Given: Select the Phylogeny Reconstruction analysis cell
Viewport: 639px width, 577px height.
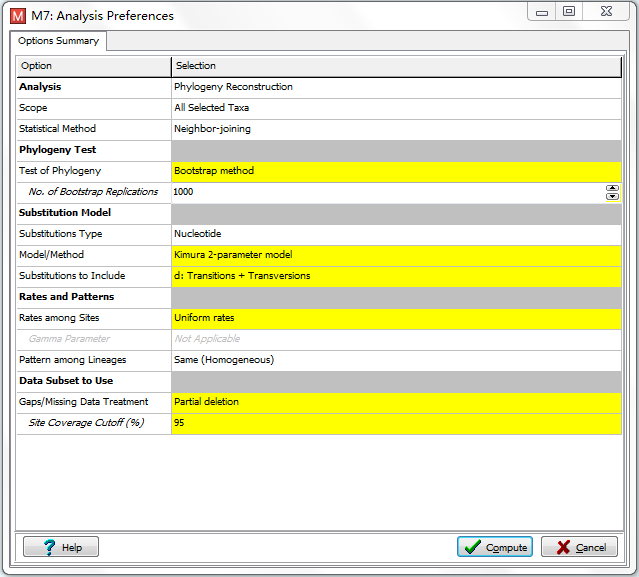Looking at the screenshot, I should click(x=396, y=87).
